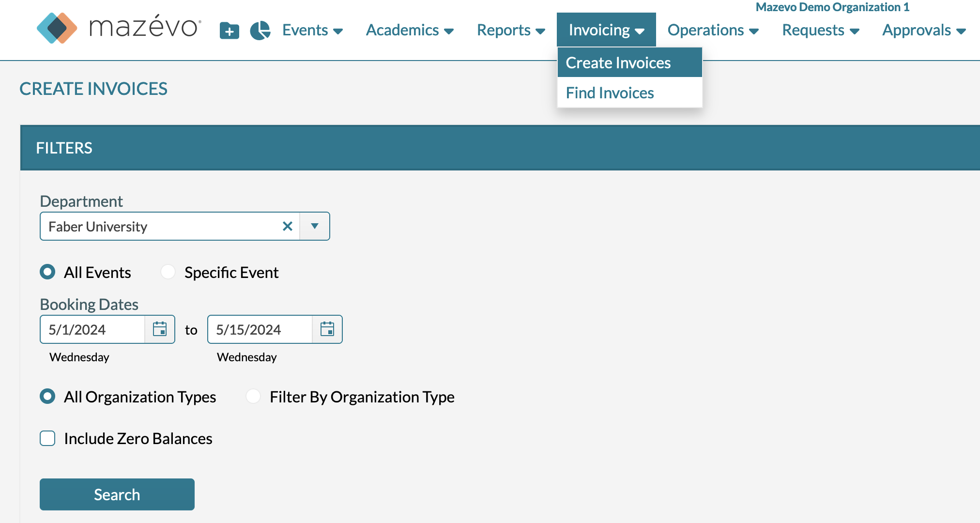The image size is (980, 523).
Task: Open the end date calendar picker
Action: pyautogui.click(x=328, y=329)
